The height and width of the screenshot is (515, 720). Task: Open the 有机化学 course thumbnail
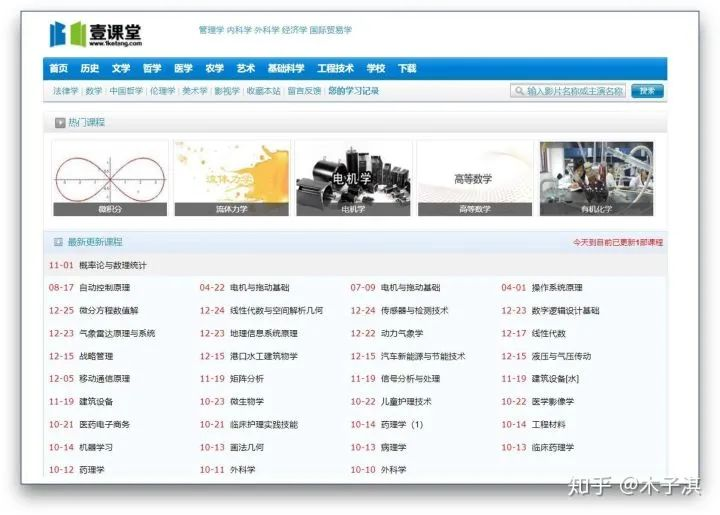click(x=596, y=179)
